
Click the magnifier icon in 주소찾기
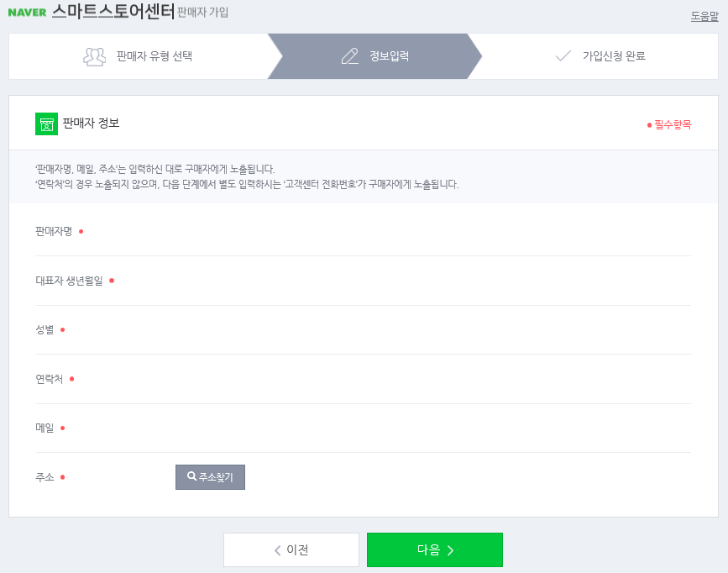191,476
